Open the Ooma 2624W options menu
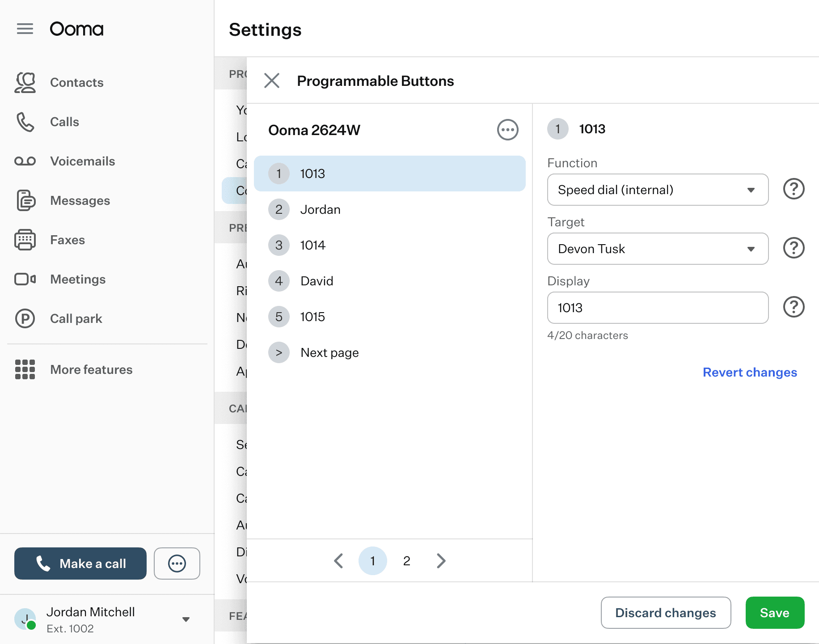 507,130
